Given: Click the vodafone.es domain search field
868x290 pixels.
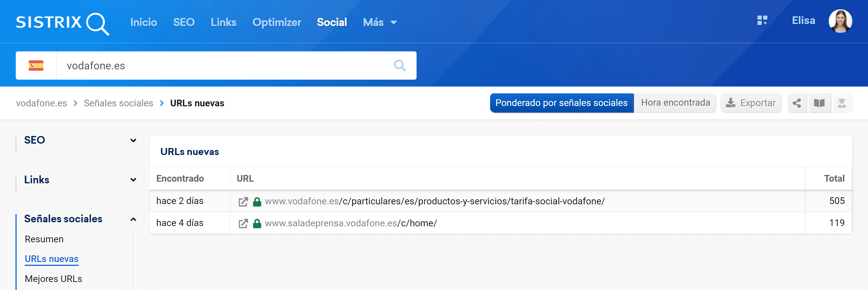Looking at the screenshot, I should (x=222, y=66).
